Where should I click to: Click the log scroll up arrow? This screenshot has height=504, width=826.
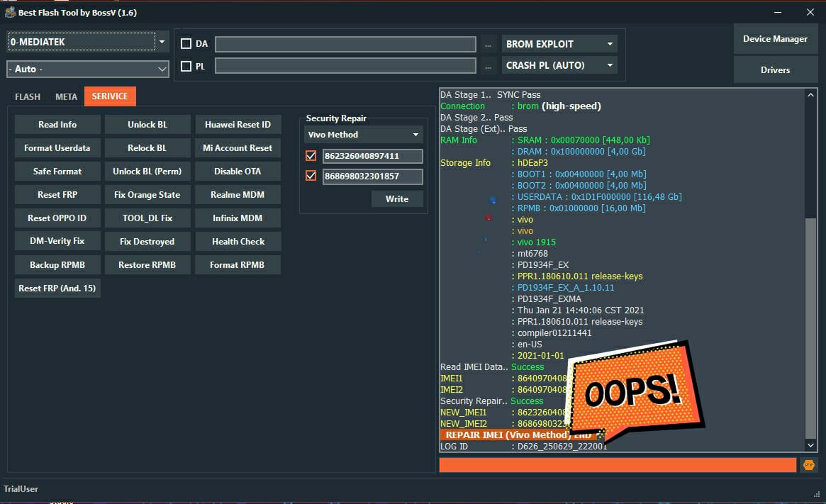(810, 95)
